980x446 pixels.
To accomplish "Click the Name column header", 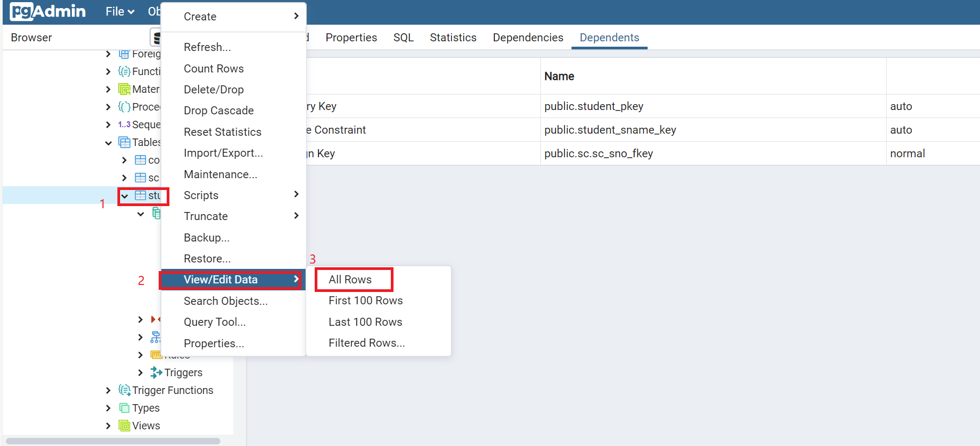I will pos(713,76).
